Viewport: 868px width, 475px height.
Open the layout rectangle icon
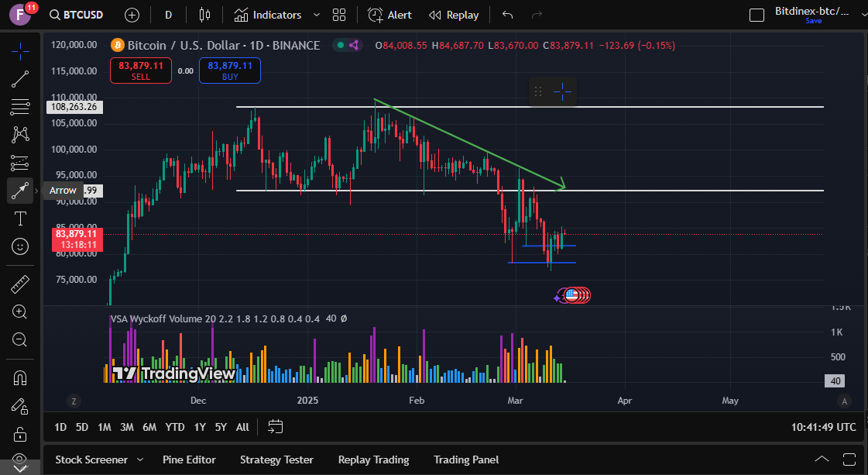coord(756,15)
